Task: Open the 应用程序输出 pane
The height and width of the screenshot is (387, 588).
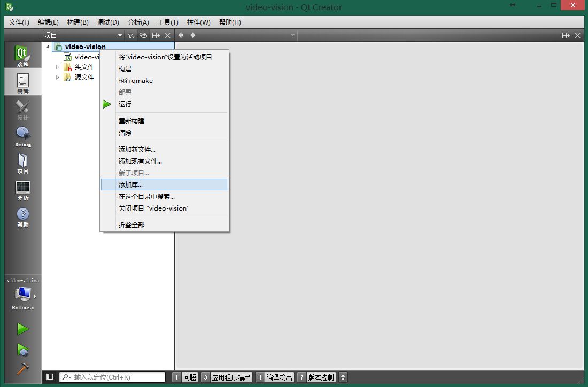Action: pyautogui.click(x=227, y=377)
